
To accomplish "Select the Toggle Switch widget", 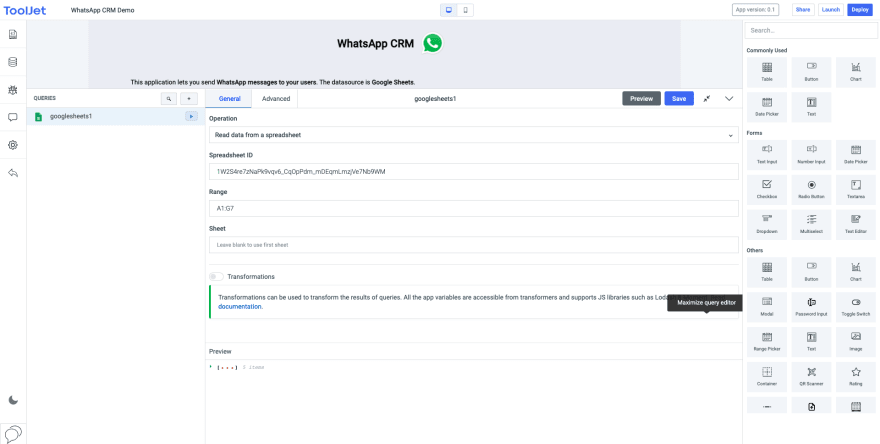I will coord(856,306).
